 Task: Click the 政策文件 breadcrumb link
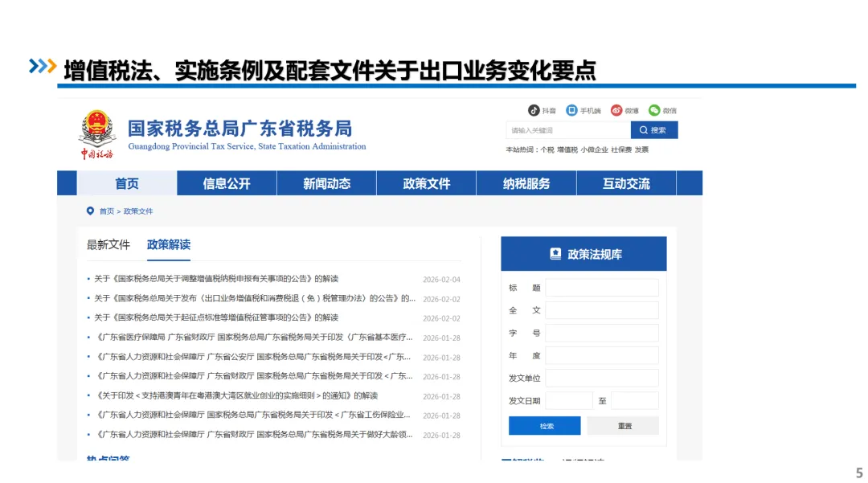[x=138, y=211]
